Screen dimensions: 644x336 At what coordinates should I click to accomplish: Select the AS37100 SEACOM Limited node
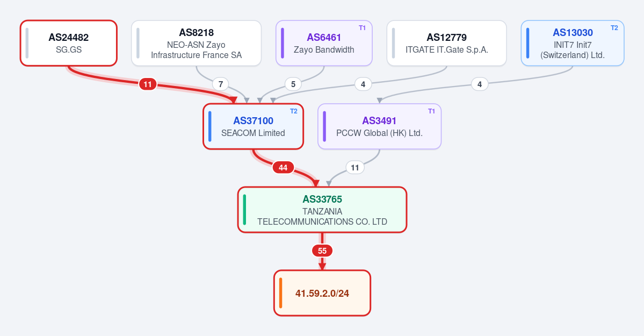tap(254, 126)
